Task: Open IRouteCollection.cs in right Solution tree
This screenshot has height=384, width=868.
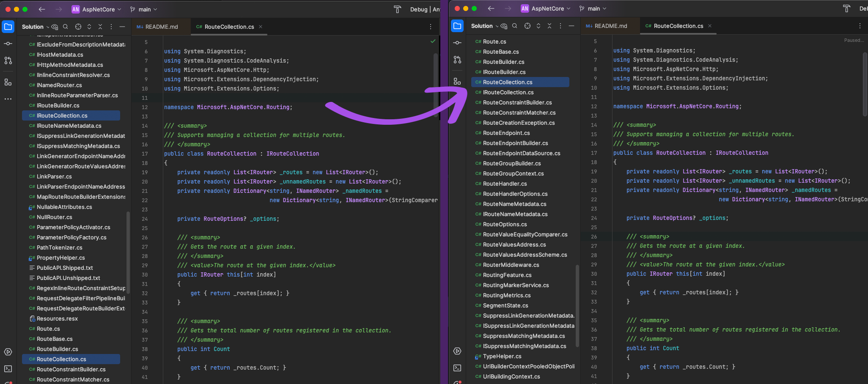Action: coord(508,92)
